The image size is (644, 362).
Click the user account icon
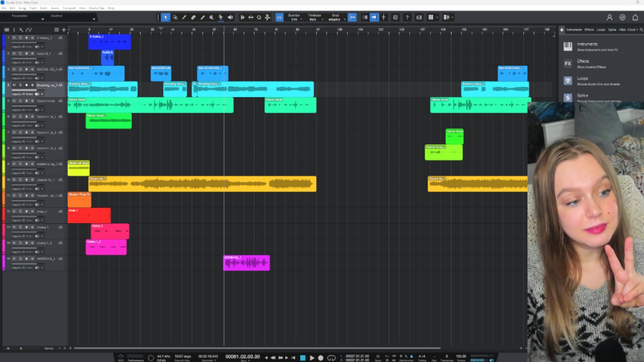click(x=610, y=17)
